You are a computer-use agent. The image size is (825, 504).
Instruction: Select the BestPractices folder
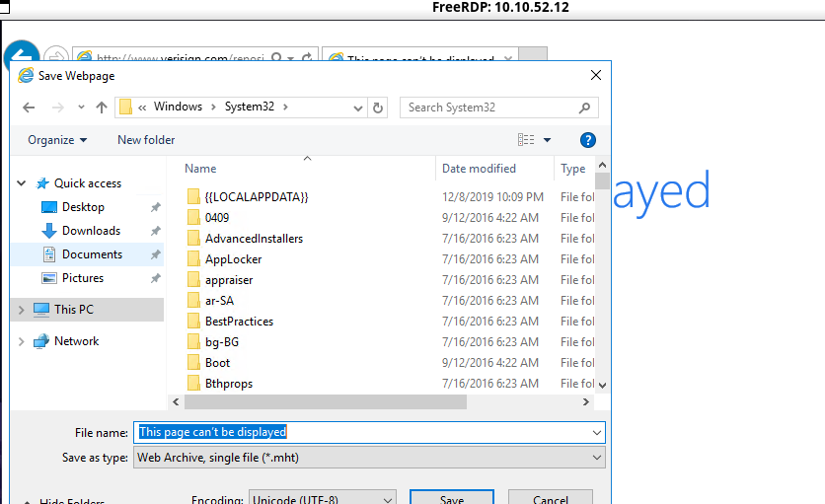(240, 322)
